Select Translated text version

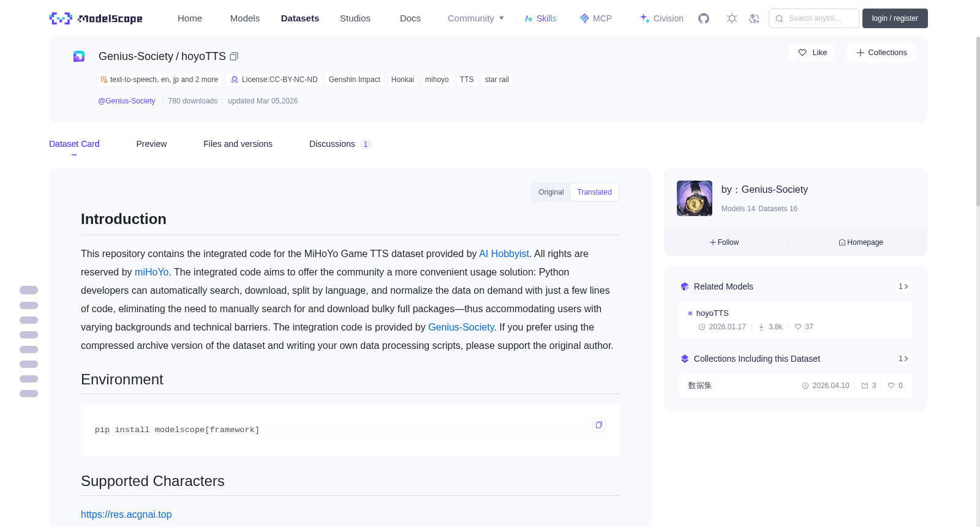(594, 192)
